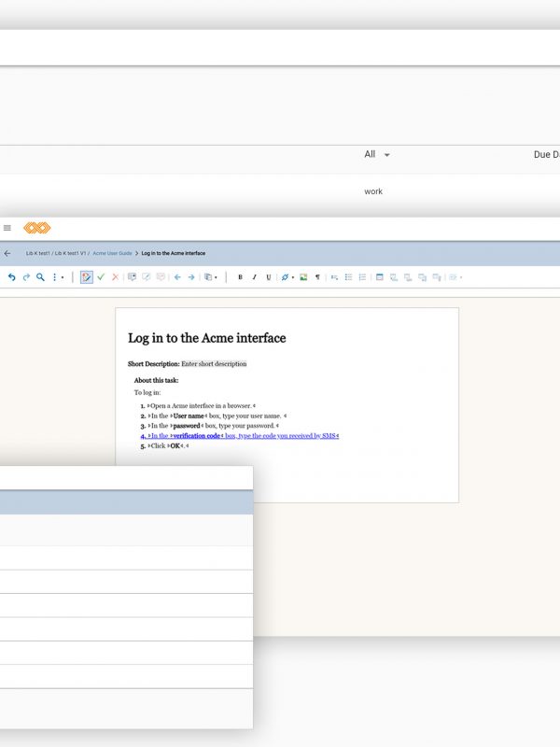Screen dimensions: 560x747
Task: Open the three-dots more actions dropdown
Action: click(x=58, y=276)
